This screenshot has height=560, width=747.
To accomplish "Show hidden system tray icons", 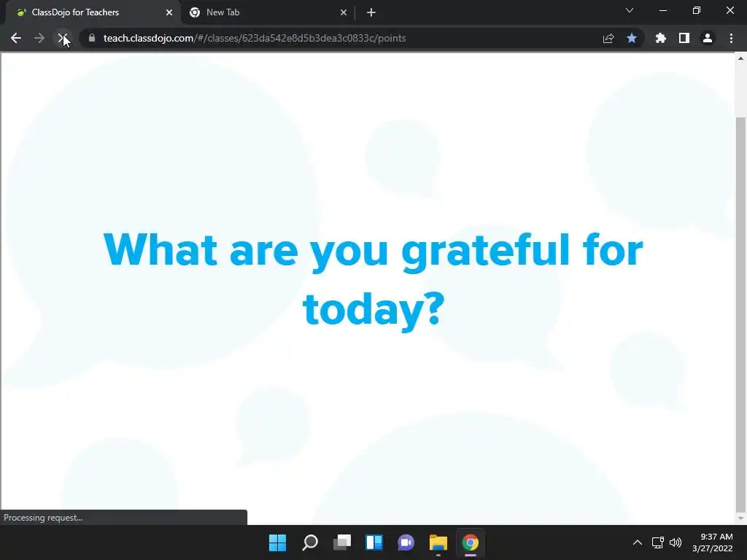I will point(638,542).
